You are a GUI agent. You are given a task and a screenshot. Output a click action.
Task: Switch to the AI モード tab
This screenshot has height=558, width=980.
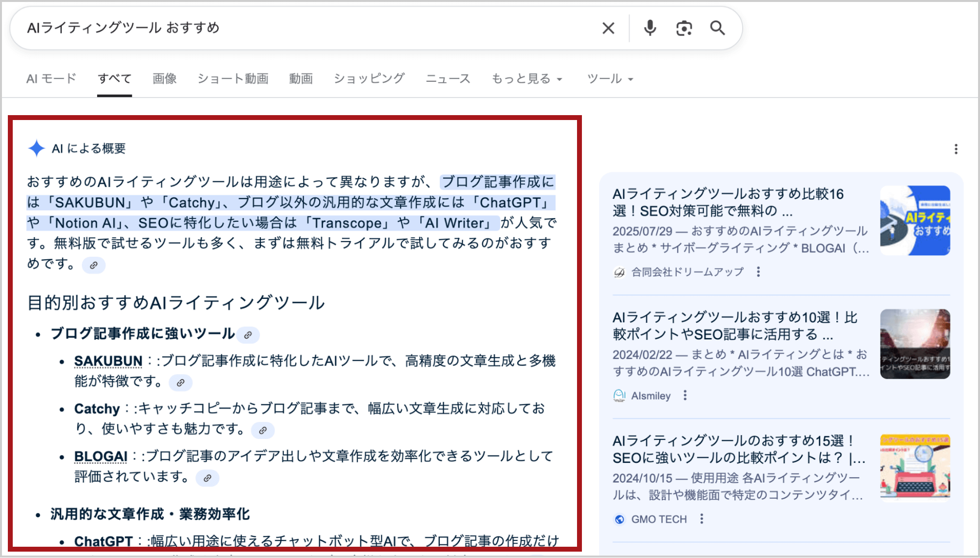(x=51, y=79)
